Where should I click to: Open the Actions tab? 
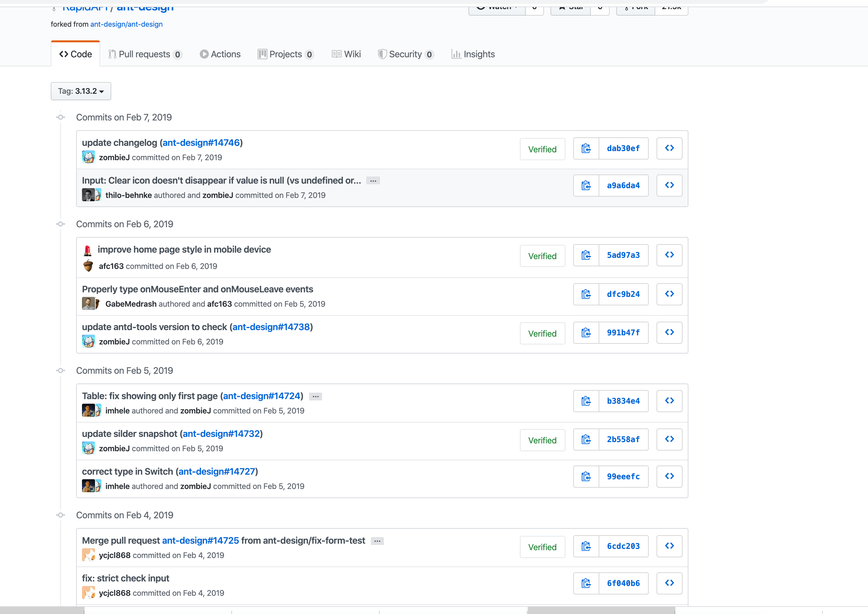220,54
